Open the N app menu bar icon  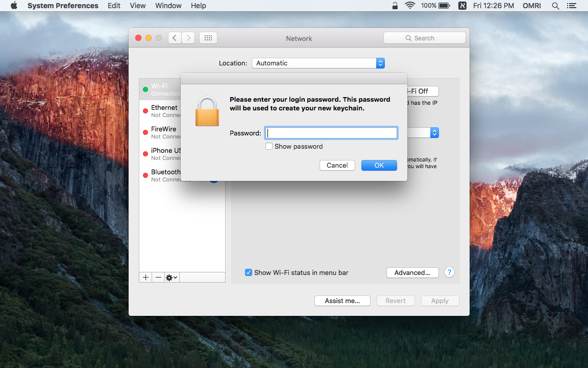(462, 6)
